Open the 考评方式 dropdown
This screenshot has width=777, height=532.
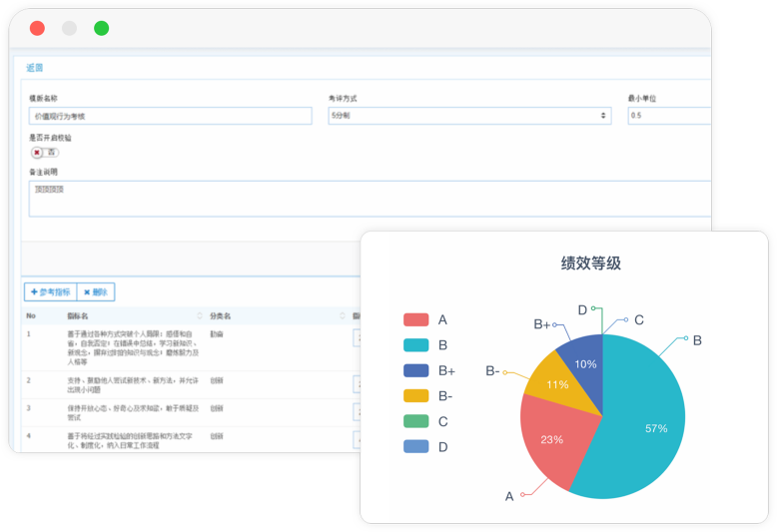click(469, 116)
